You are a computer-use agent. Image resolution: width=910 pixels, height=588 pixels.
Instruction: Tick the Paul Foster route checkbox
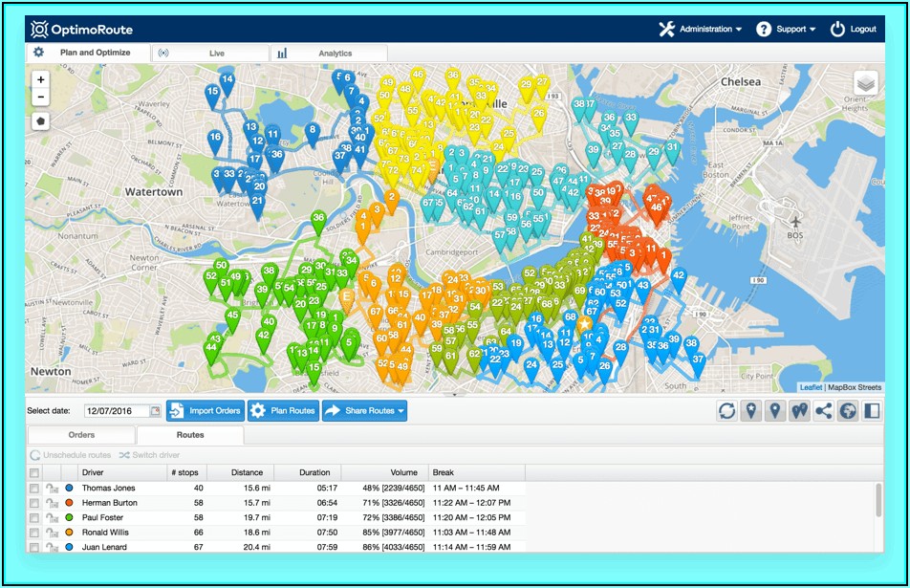(34, 518)
